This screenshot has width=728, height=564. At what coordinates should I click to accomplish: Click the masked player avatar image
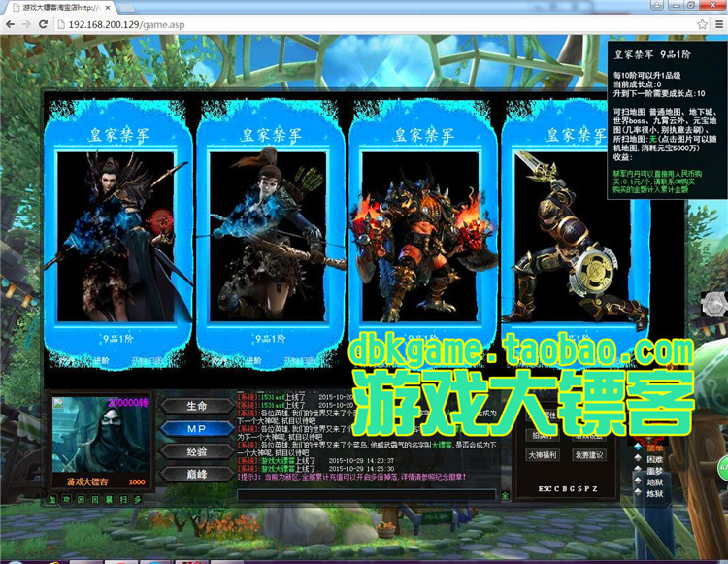101,435
